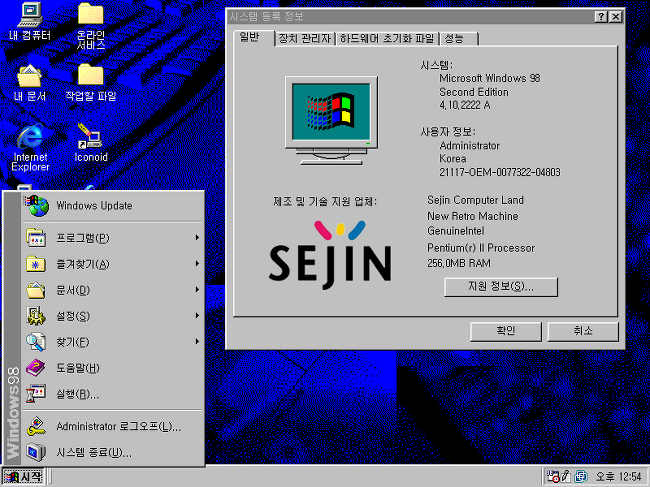Click the 찾기(F) magnifier icon
Image resolution: width=650 pixels, height=487 pixels.
(36, 342)
